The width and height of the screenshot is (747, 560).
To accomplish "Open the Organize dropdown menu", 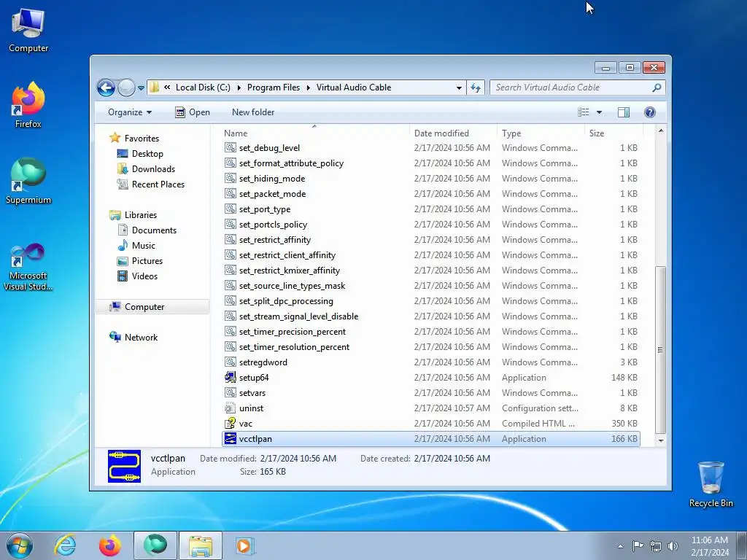I will pos(130,112).
